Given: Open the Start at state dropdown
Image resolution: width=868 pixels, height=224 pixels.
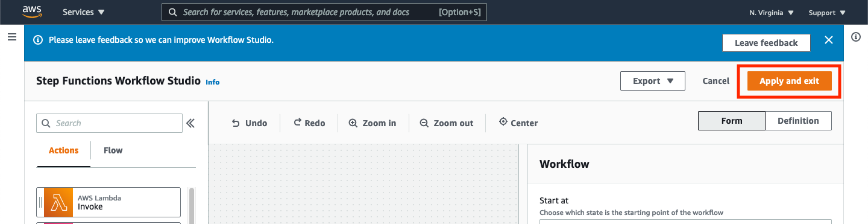Looking at the screenshot, I should [685, 222].
